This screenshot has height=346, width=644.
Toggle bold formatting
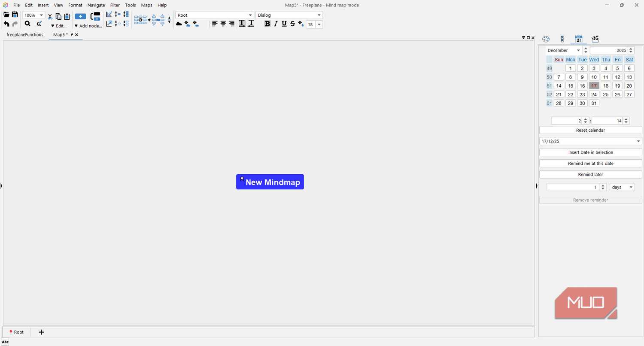point(267,24)
